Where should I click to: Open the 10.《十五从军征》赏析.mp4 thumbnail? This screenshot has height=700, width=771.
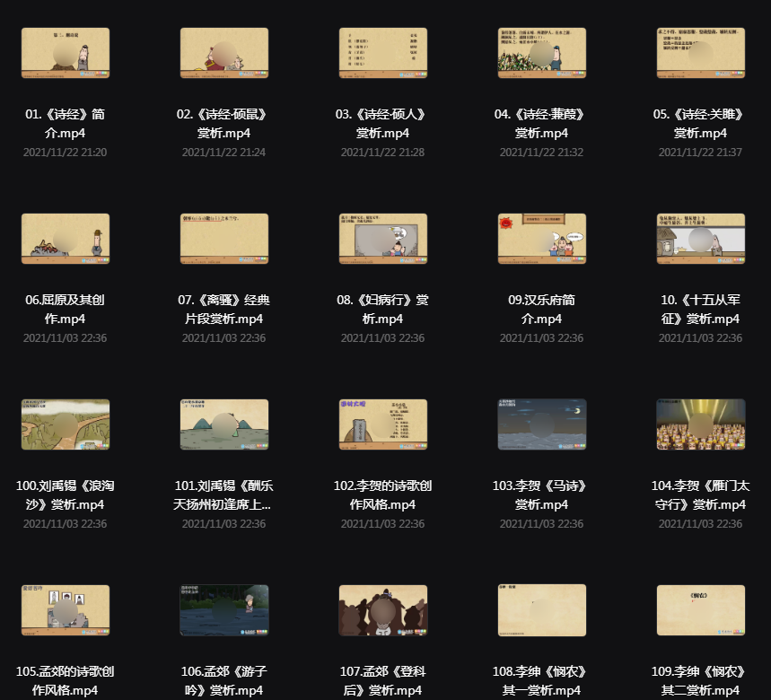(x=701, y=239)
